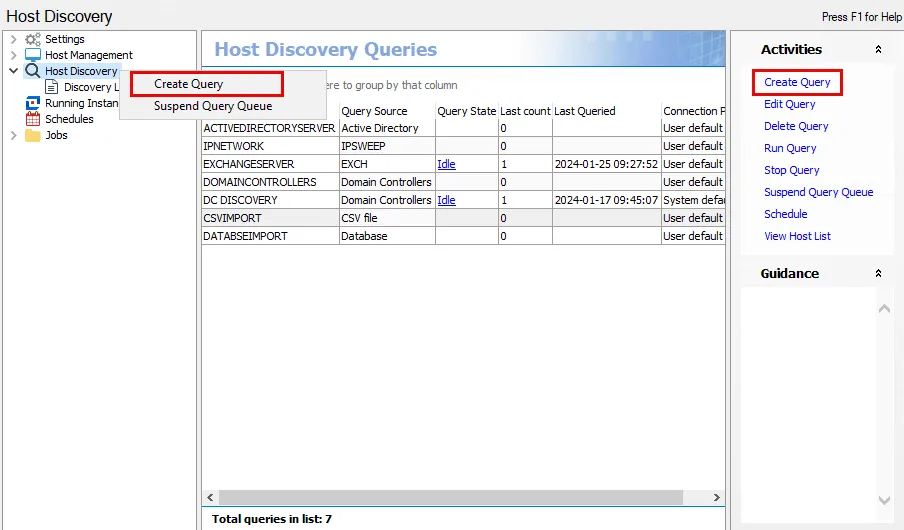The height and width of the screenshot is (530, 904).
Task: Click the Settings gear icon in tree
Action: (32, 39)
